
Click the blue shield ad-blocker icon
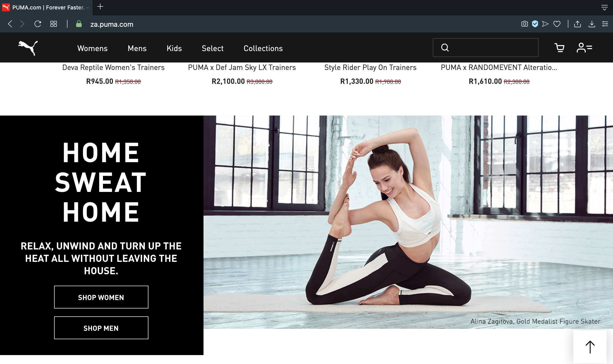[x=535, y=24]
